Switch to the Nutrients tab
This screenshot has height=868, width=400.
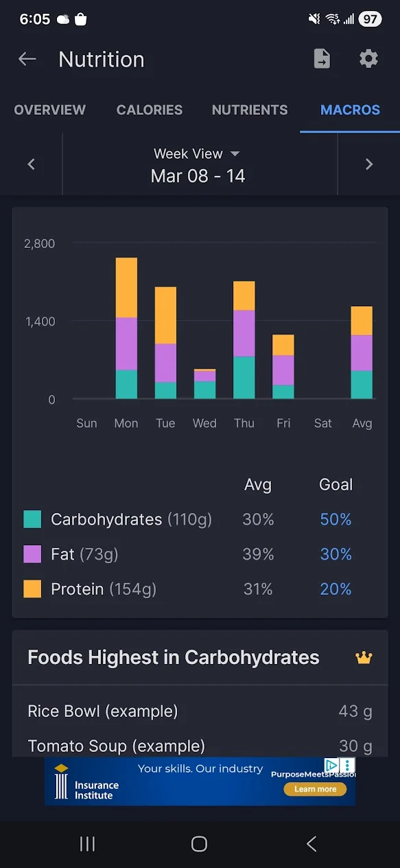click(250, 110)
